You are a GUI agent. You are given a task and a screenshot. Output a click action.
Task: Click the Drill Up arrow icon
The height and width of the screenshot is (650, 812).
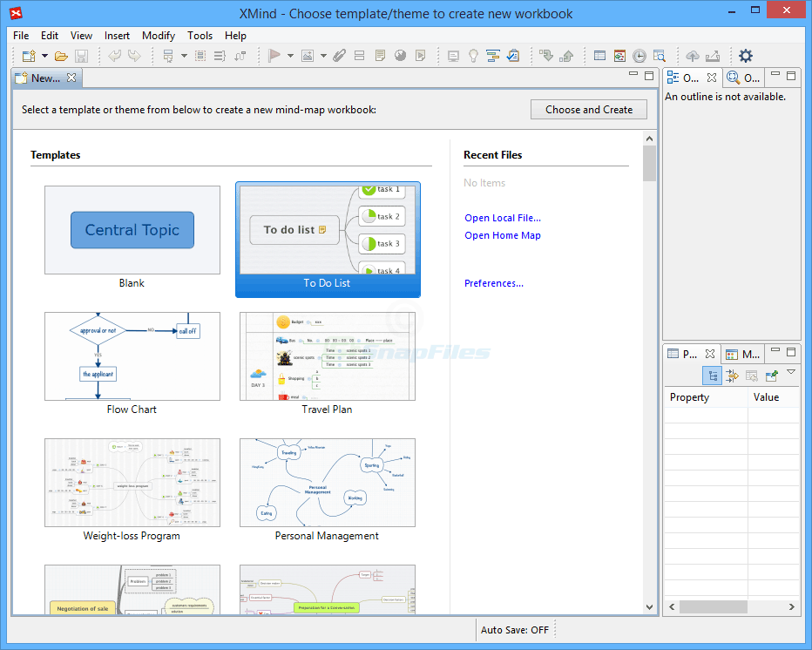click(x=566, y=56)
